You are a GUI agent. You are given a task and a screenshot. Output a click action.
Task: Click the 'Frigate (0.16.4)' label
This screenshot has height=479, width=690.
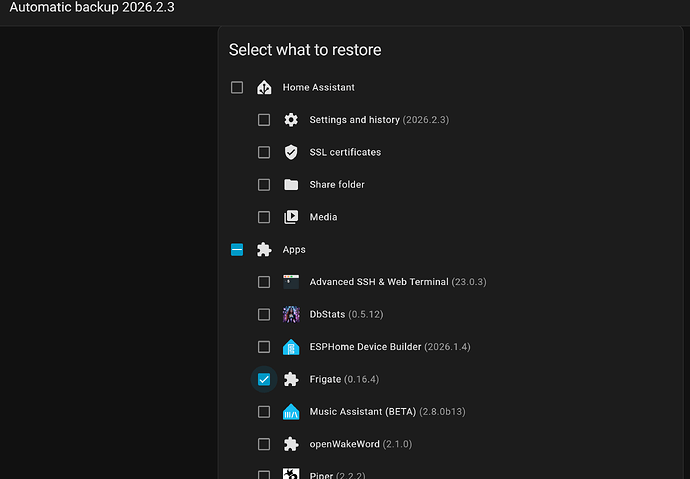click(344, 379)
